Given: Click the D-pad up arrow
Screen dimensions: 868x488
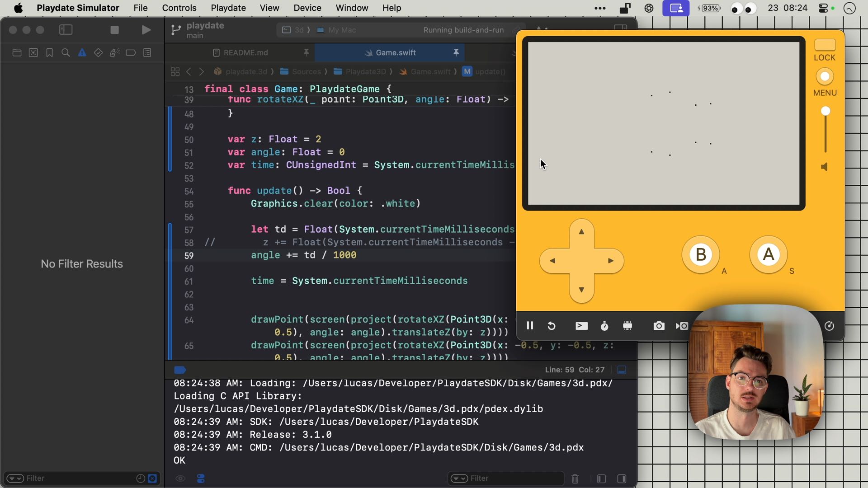Looking at the screenshot, I should click(x=581, y=232).
